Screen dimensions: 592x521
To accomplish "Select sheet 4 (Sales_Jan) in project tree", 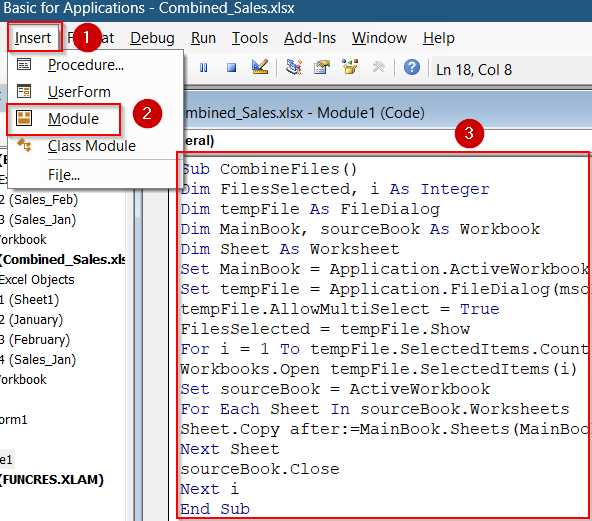I will (38, 359).
